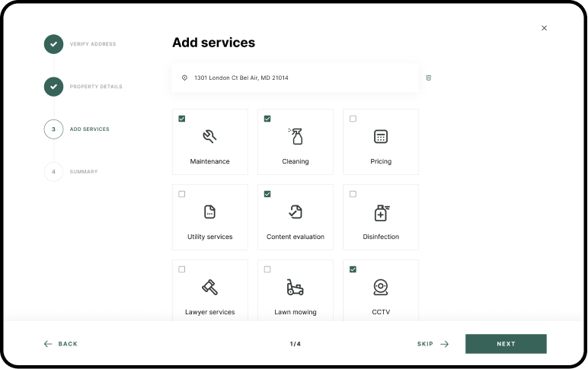
Task: Click the Maintenance label text
Action: 209,161
